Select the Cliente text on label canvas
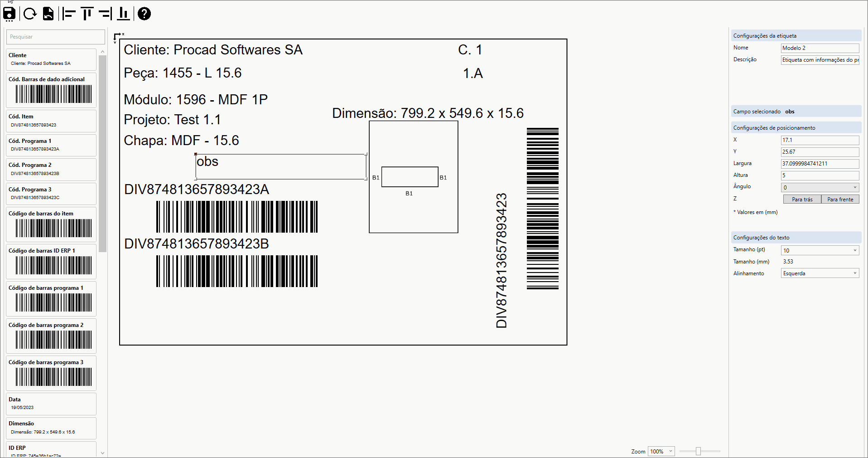This screenshot has height=458, width=868. (213, 50)
